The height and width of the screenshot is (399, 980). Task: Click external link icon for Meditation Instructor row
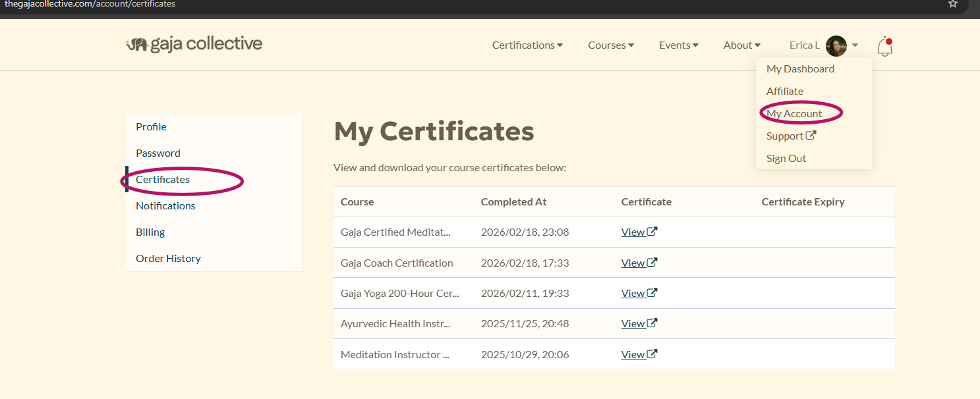click(x=652, y=354)
